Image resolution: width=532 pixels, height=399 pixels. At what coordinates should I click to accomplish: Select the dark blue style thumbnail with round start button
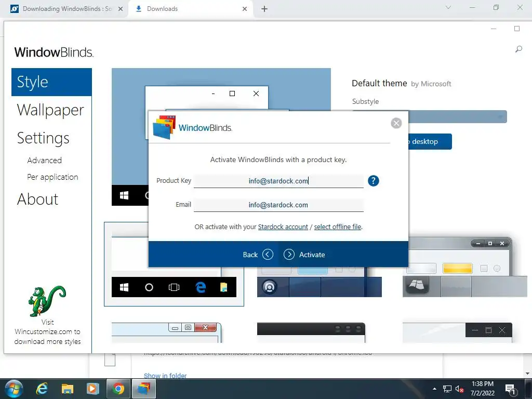(x=320, y=282)
